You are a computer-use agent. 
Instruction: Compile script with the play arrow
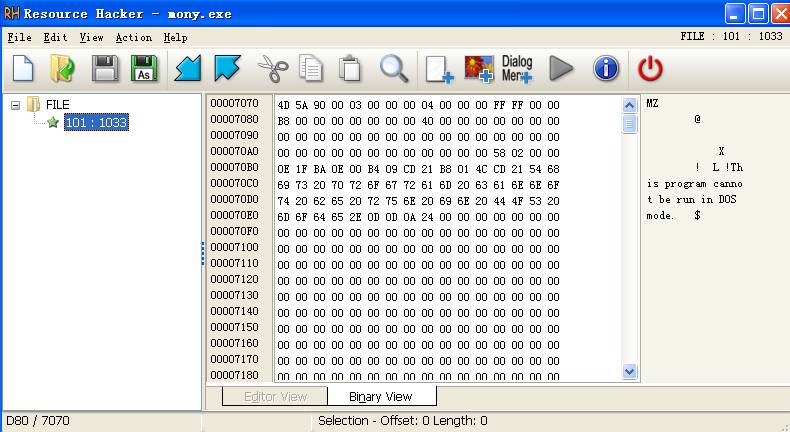point(561,68)
